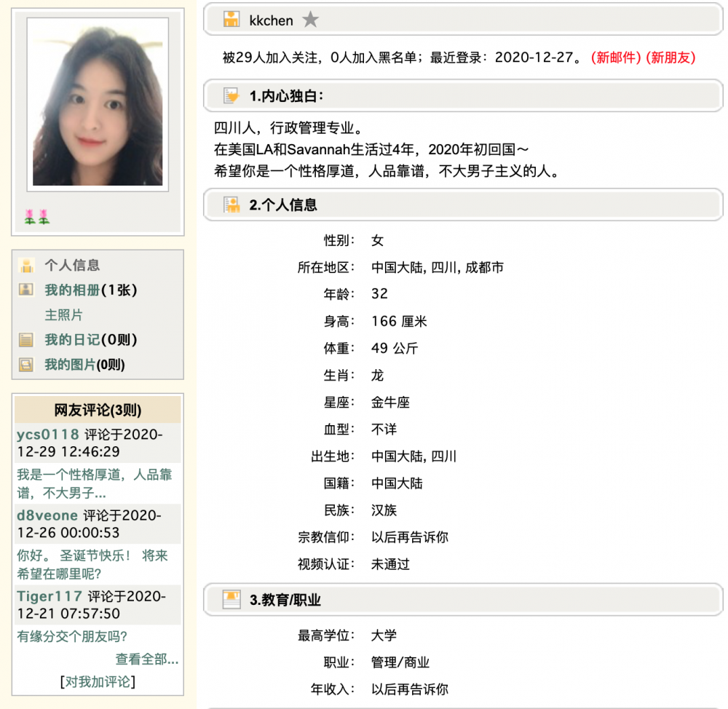728x709 pixels.
Task: Click 对我加评论 to add a comment
Action: 98,681
